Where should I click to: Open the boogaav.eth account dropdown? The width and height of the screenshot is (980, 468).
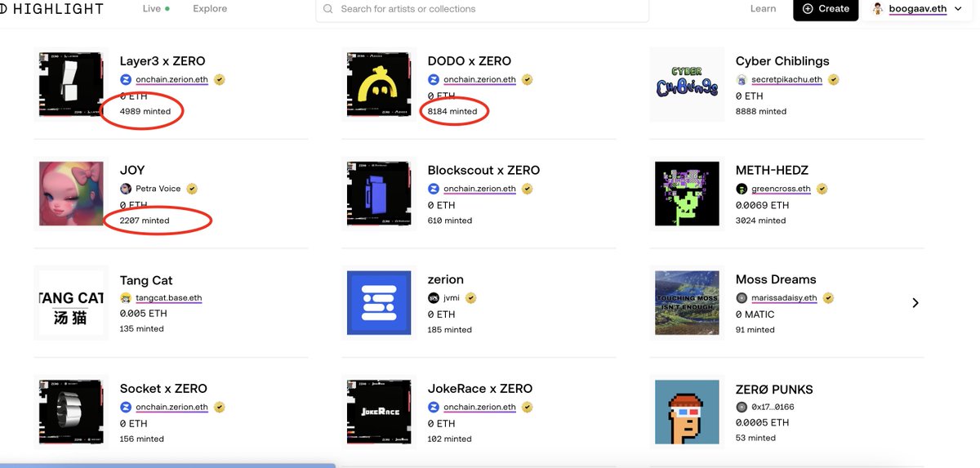click(919, 9)
